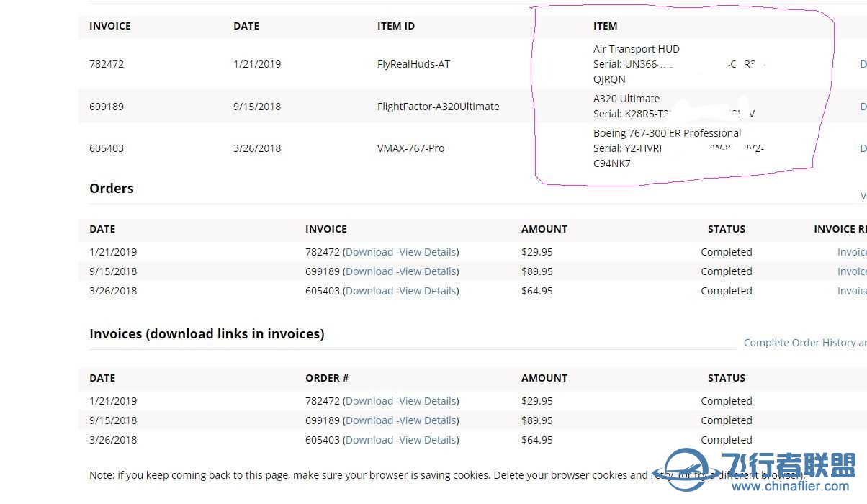The width and height of the screenshot is (867, 504).
Task: Click Download for order 782472 in Invoices table
Action: tap(368, 401)
